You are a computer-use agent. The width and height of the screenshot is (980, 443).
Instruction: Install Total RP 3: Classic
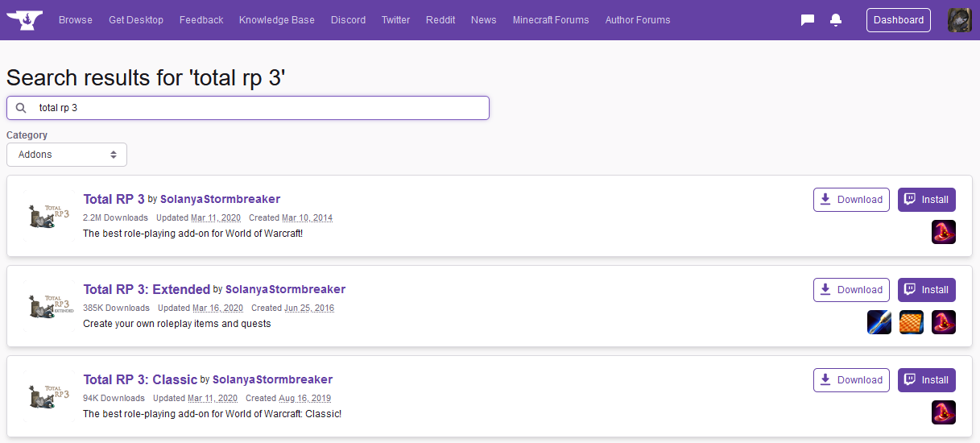coord(927,380)
